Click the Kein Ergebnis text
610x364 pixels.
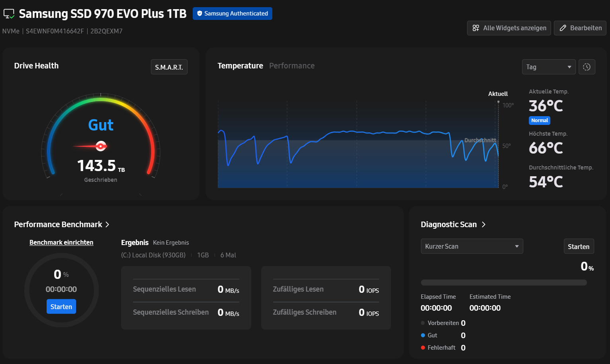[x=171, y=243]
